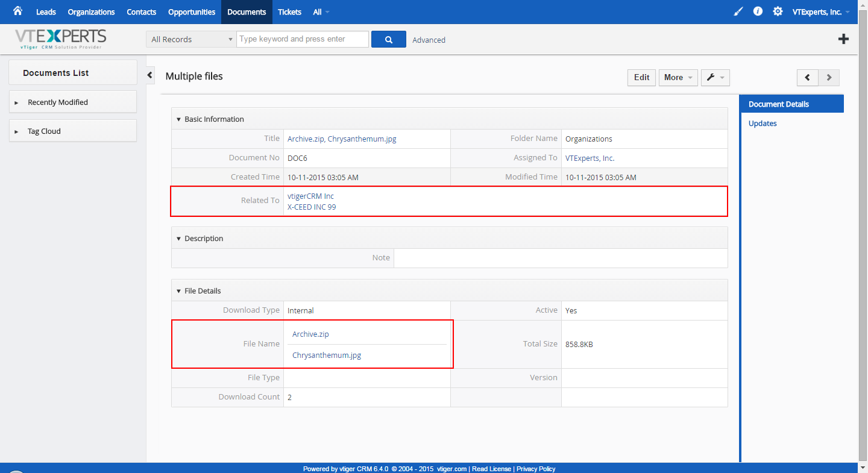Go to previous record arrow
The image size is (868, 473).
807,77
